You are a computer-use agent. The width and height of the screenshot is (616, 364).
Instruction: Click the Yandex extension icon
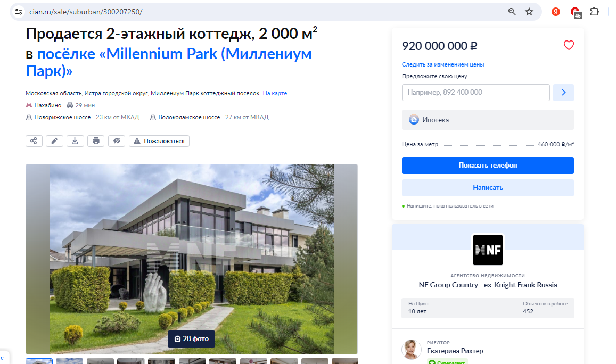pos(555,12)
